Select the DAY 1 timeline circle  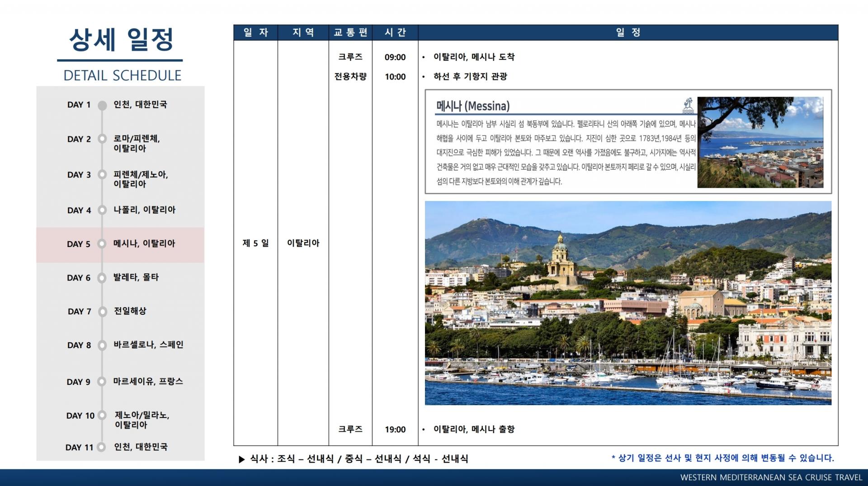103,105
